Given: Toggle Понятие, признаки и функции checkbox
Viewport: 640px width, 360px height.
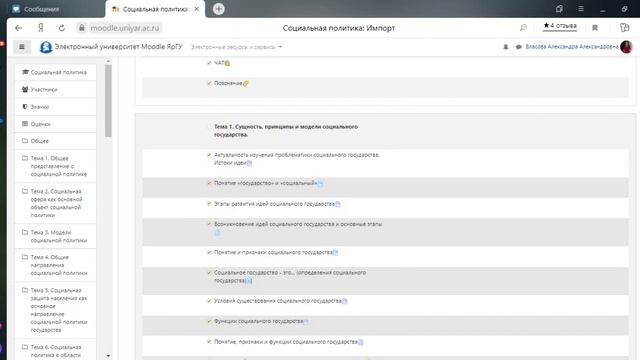Looking at the screenshot, I should click(x=209, y=342).
